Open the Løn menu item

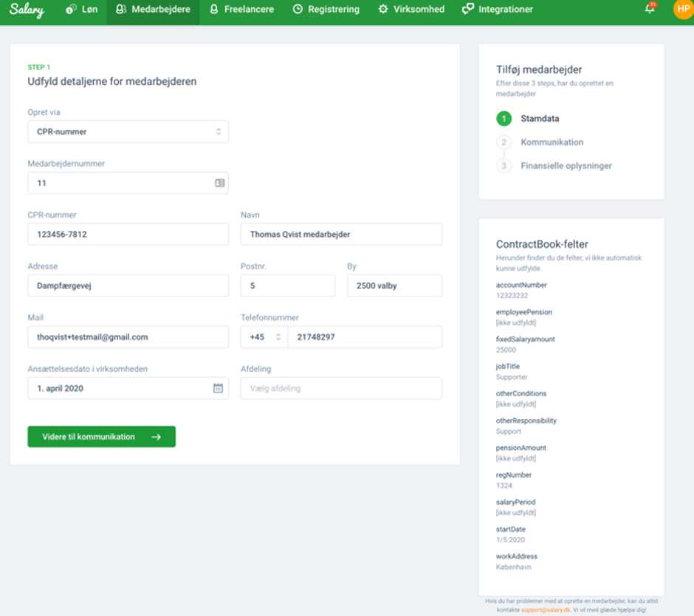[x=82, y=10]
